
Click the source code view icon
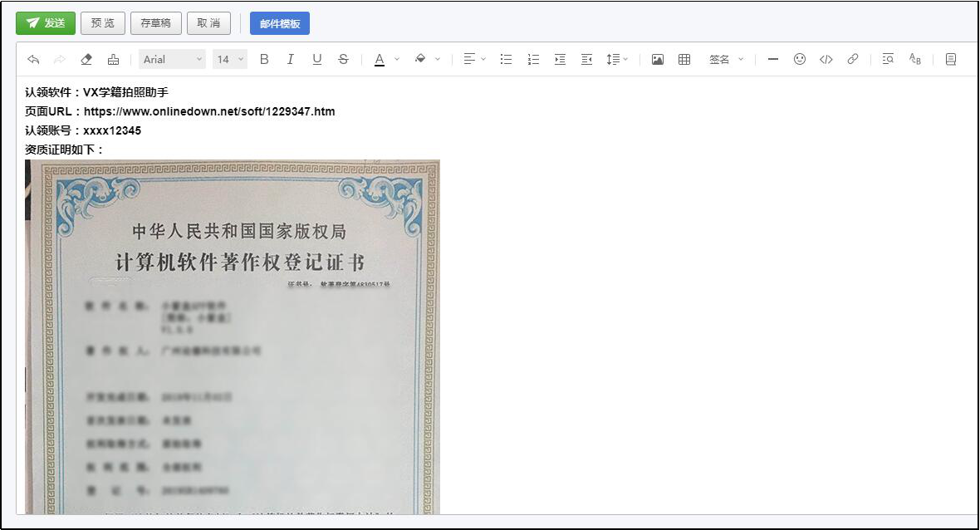[x=826, y=59]
